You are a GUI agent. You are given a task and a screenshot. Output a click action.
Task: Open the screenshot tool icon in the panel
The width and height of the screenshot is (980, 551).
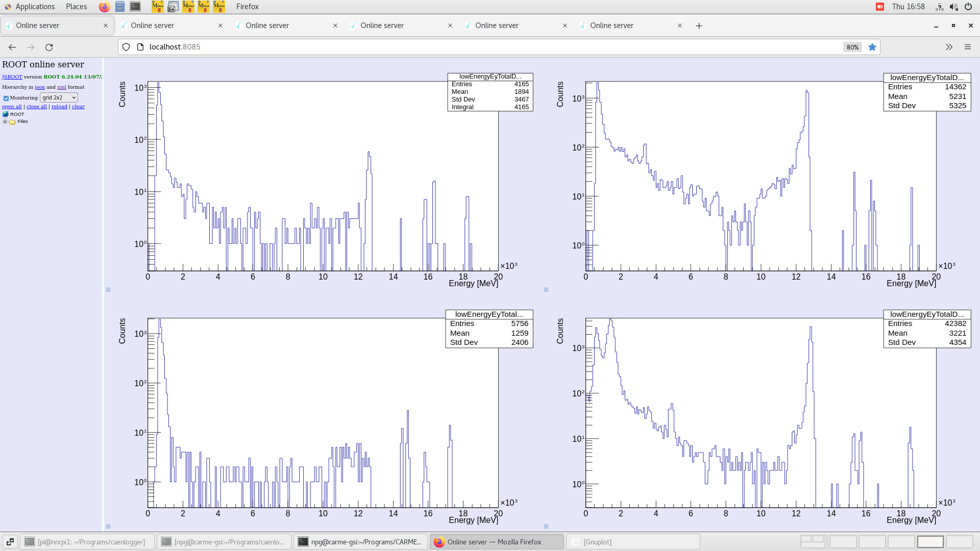tap(173, 7)
